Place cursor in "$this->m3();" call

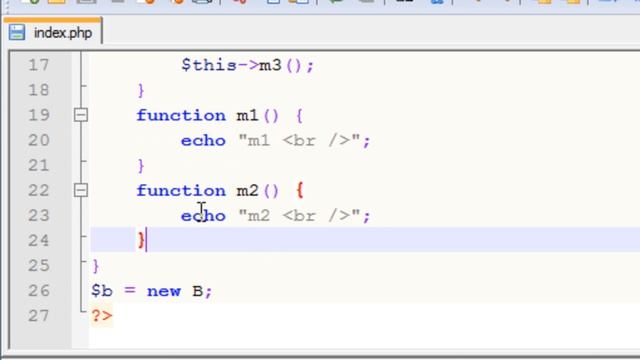[247, 65]
